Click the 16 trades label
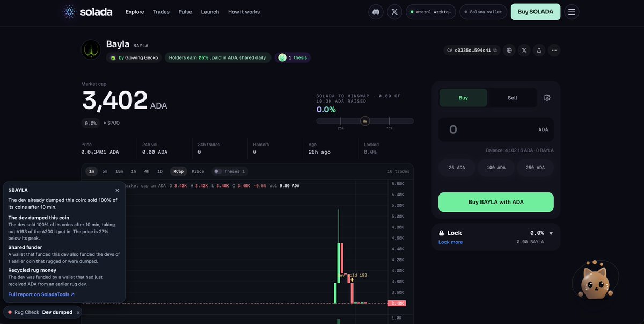 tap(398, 171)
